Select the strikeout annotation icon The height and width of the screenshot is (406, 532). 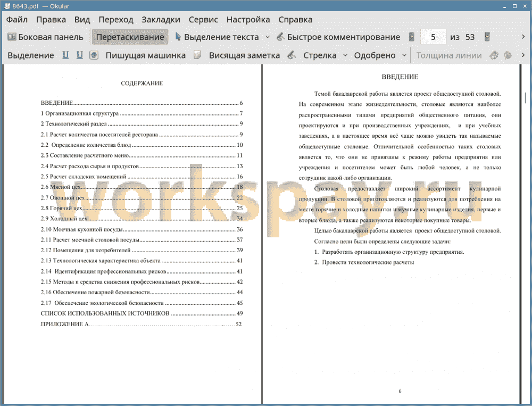pyautogui.click(x=94, y=55)
